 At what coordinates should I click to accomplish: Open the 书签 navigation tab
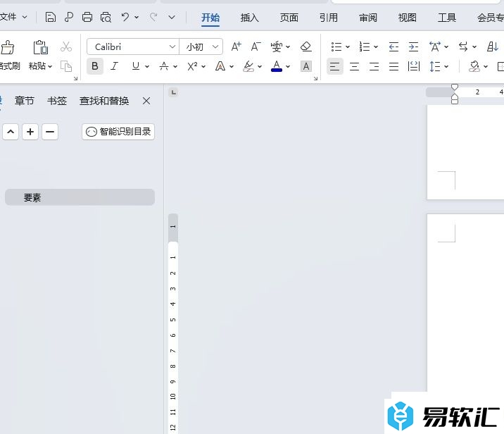[57, 101]
